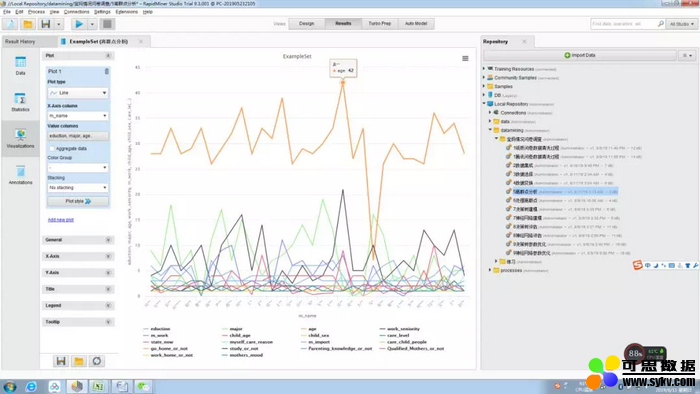
Task: Click the stop process icon
Action: 107,24
